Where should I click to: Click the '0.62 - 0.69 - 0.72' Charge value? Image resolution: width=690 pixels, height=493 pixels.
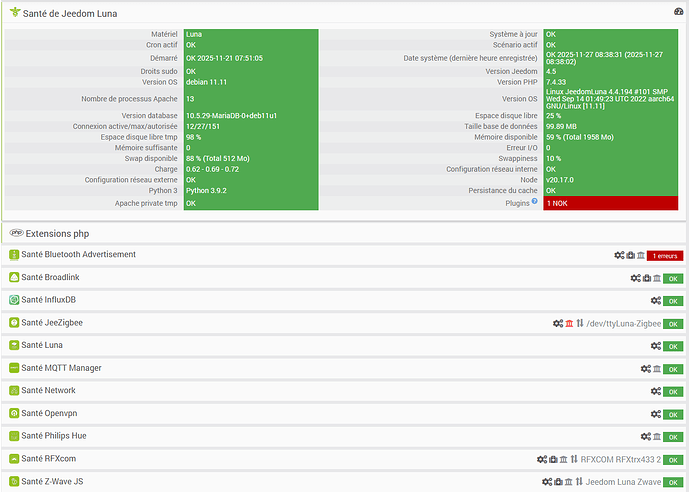212,169
